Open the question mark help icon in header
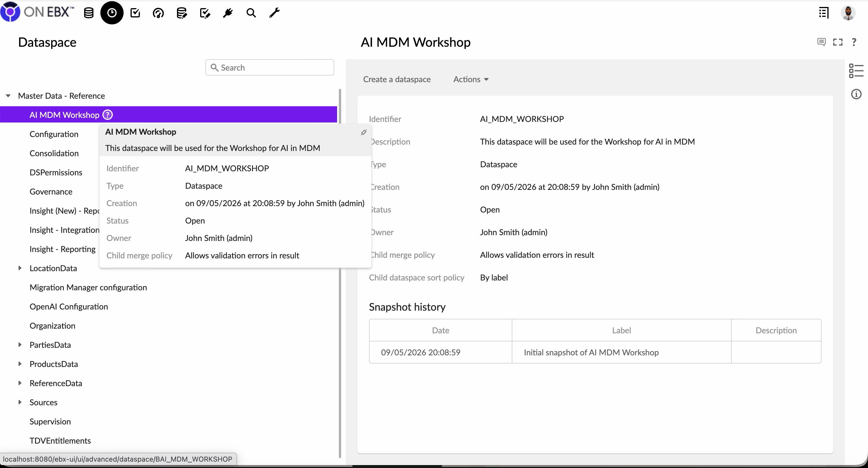The width and height of the screenshot is (868, 468). 854,42
